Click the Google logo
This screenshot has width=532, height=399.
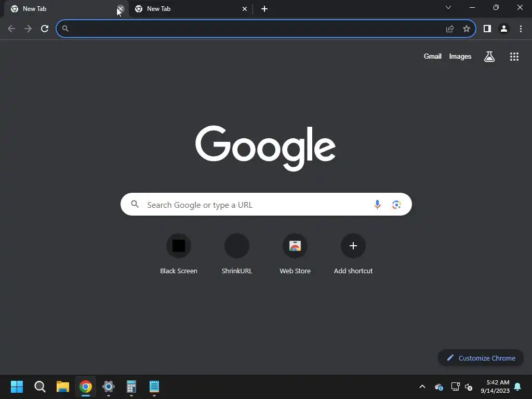click(265, 148)
